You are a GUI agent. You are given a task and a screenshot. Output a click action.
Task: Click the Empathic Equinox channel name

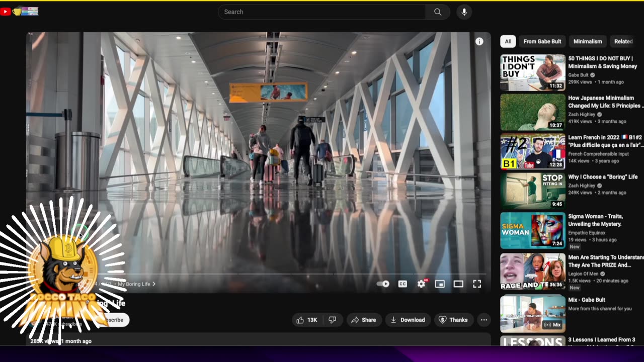click(x=587, y=233)
